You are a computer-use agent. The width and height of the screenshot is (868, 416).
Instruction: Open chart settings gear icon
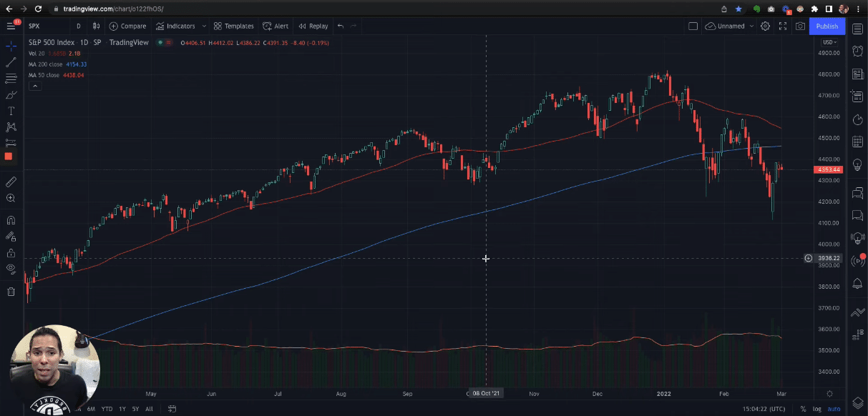pyautogui.click(x=765, y=26)
